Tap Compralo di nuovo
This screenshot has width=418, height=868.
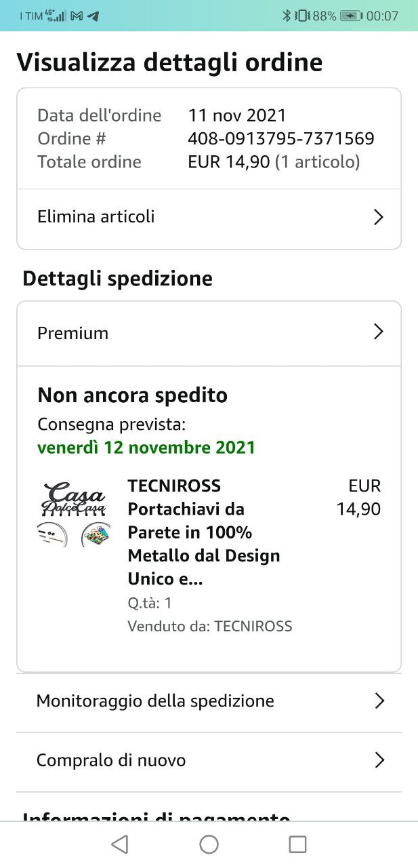209,762
